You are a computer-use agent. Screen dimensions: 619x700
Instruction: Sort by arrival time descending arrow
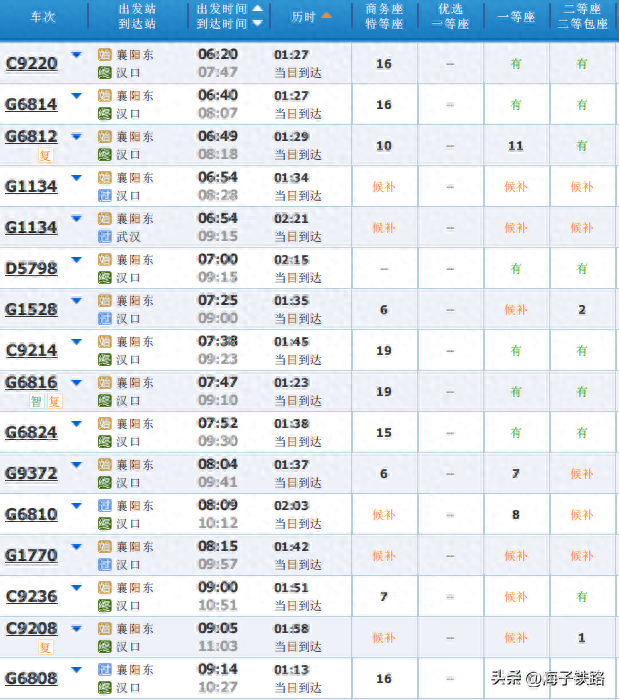(258, 23)
